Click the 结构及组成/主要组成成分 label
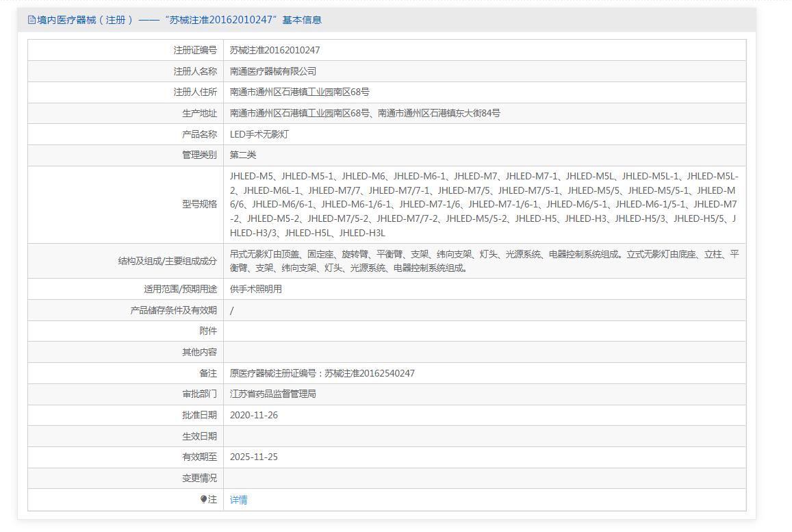 tap(167, 261)
